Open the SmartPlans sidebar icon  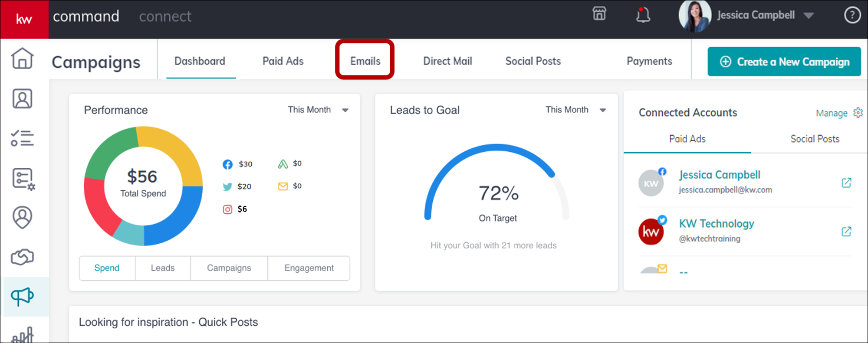click(23, 179)
